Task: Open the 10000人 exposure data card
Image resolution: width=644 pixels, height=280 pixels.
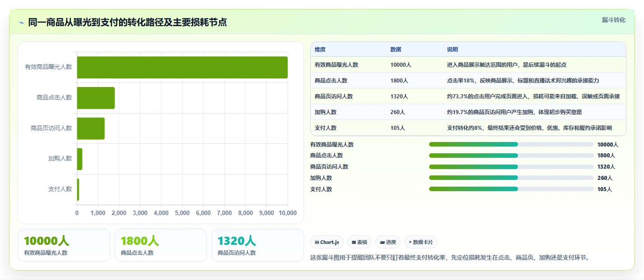Action: click(64, 245)
